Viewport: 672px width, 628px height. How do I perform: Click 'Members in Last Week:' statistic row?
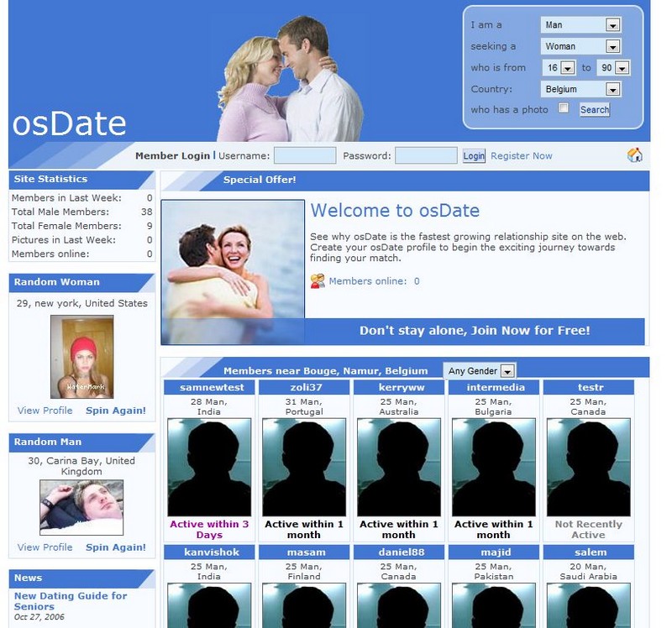pos(81,198)
